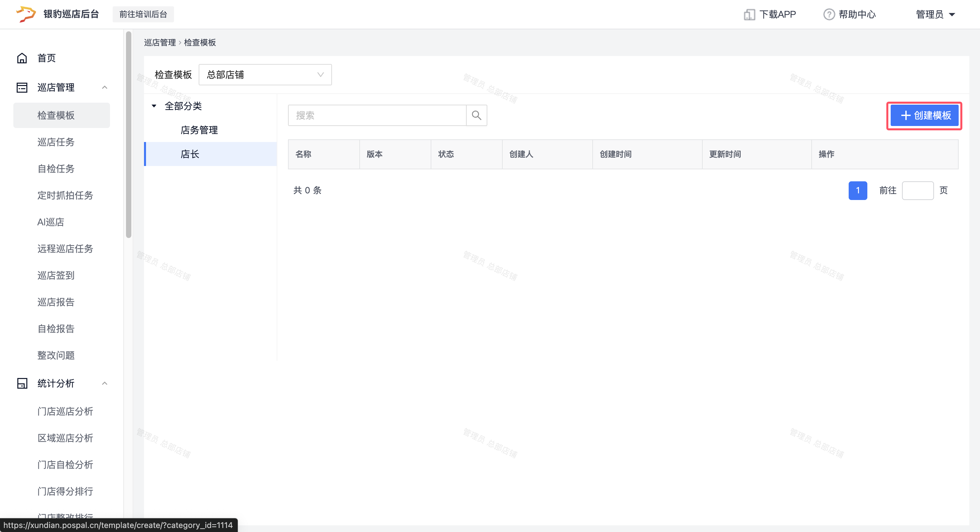Viewport: 980px width, 532px height.
Task: Click the 下载APP phone icon
Action: 749,14
